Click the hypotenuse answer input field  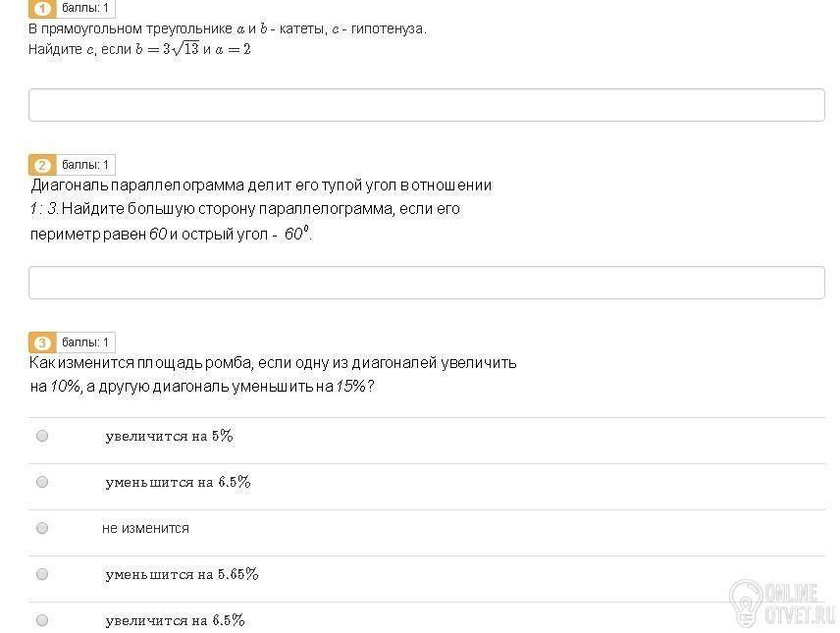427,105
